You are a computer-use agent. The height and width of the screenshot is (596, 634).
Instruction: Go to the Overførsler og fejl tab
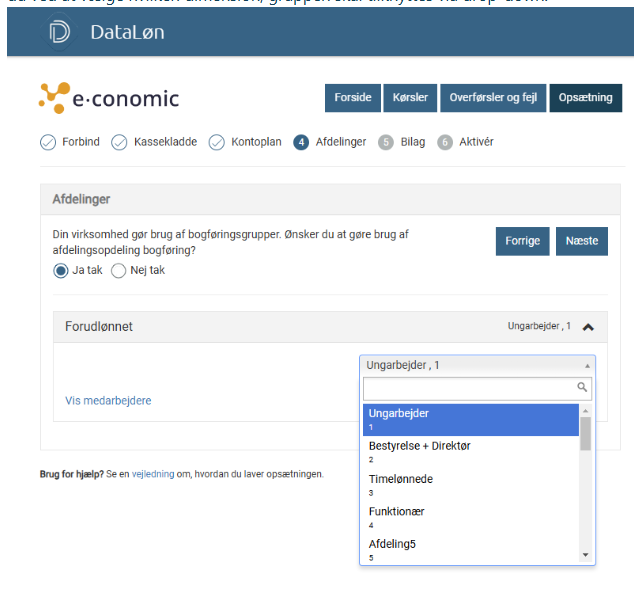click(492, 98)
